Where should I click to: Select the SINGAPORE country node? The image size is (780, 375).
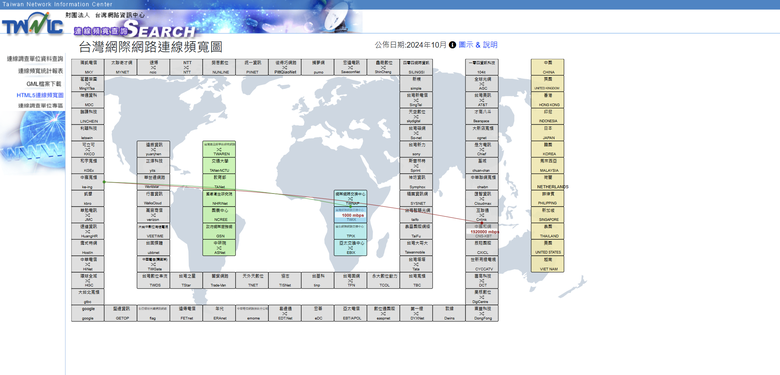point(547,215)
